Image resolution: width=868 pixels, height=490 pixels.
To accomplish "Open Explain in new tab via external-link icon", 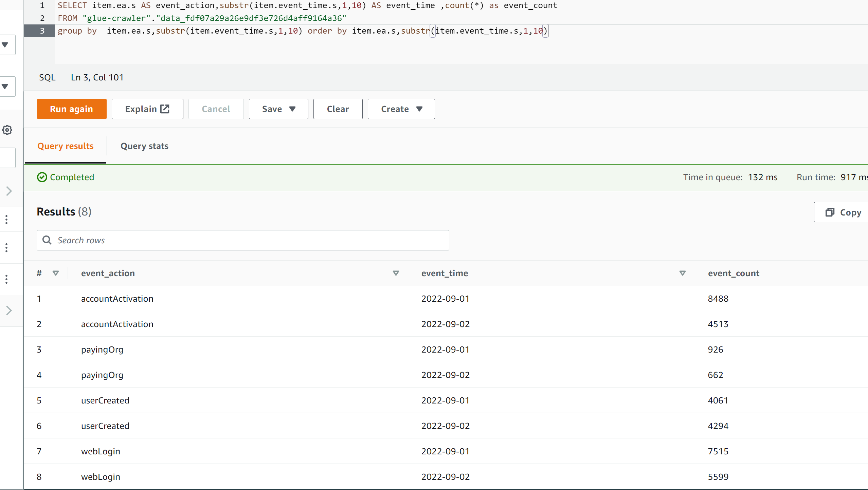I will (x=164, y=109).
